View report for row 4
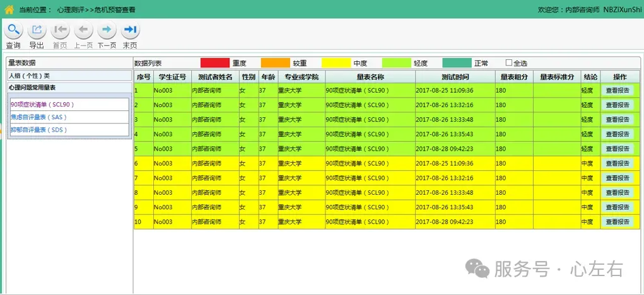This screenshot has width=644, height=295. 618,134
